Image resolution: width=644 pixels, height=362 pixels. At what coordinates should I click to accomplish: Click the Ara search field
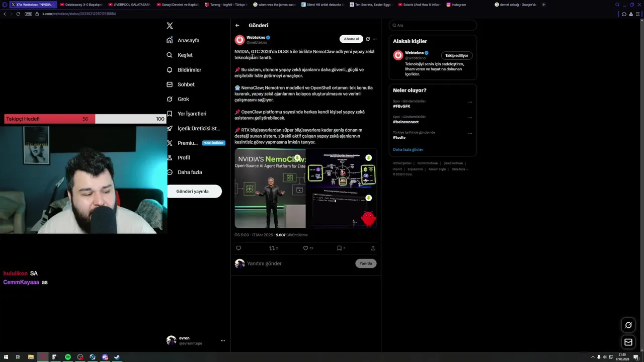click(433, 25)
